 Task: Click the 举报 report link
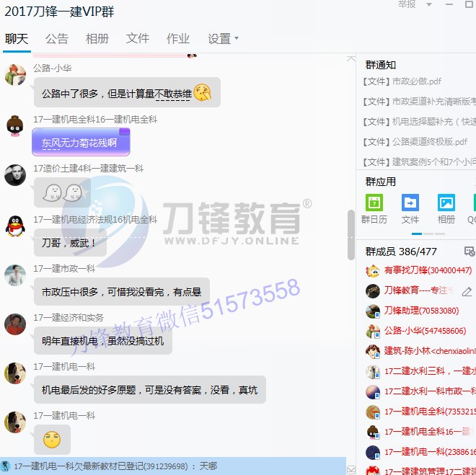(x=407, y=4)
